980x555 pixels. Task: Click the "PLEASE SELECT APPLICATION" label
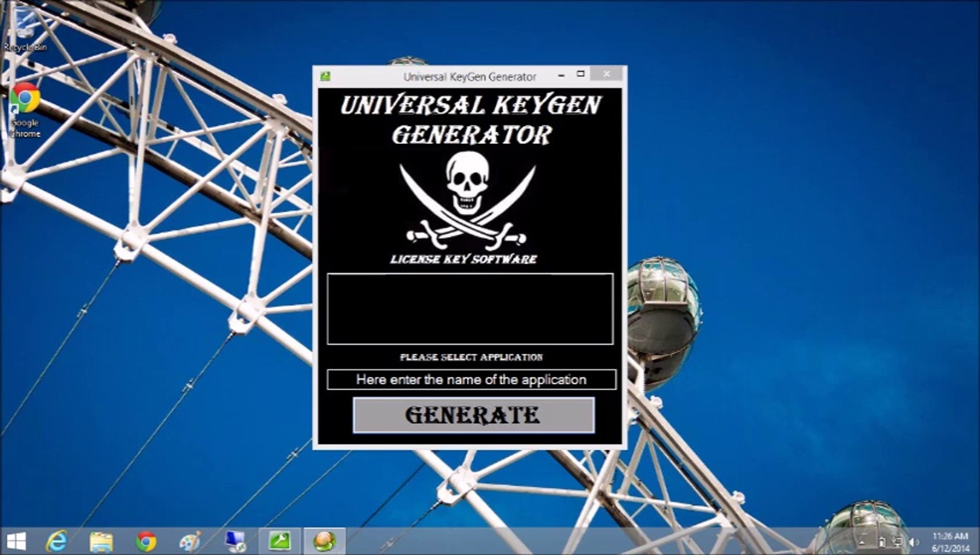click(x=472, y=357)
